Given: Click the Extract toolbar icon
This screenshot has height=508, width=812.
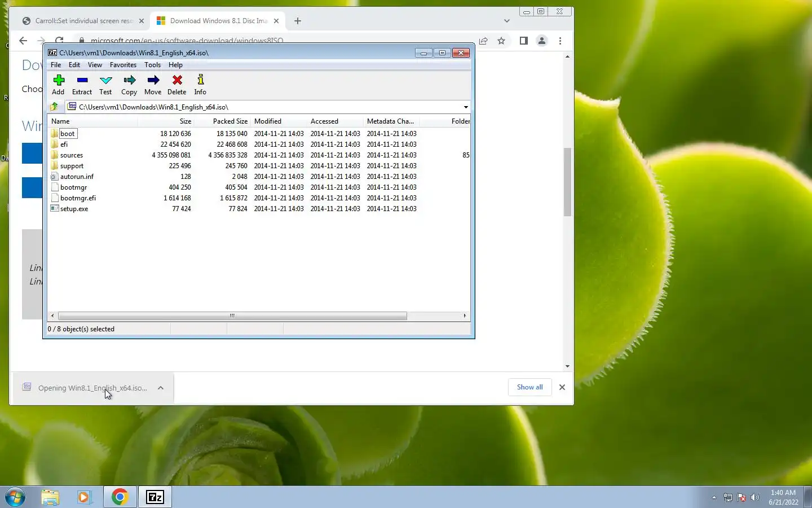Looking at the screenshot, I should tap(82, 85).
